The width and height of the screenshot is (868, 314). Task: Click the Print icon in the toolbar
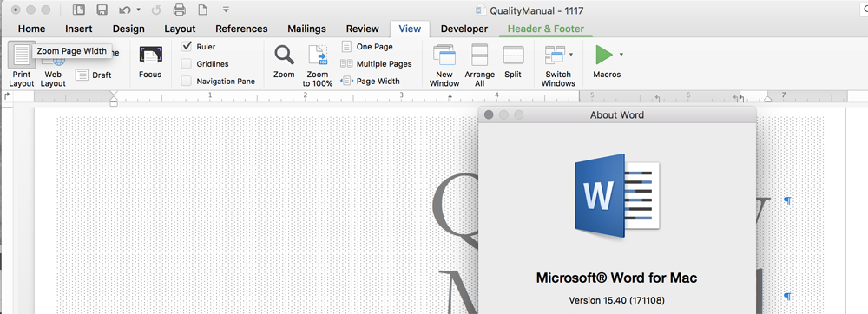(x=180, y=10)
